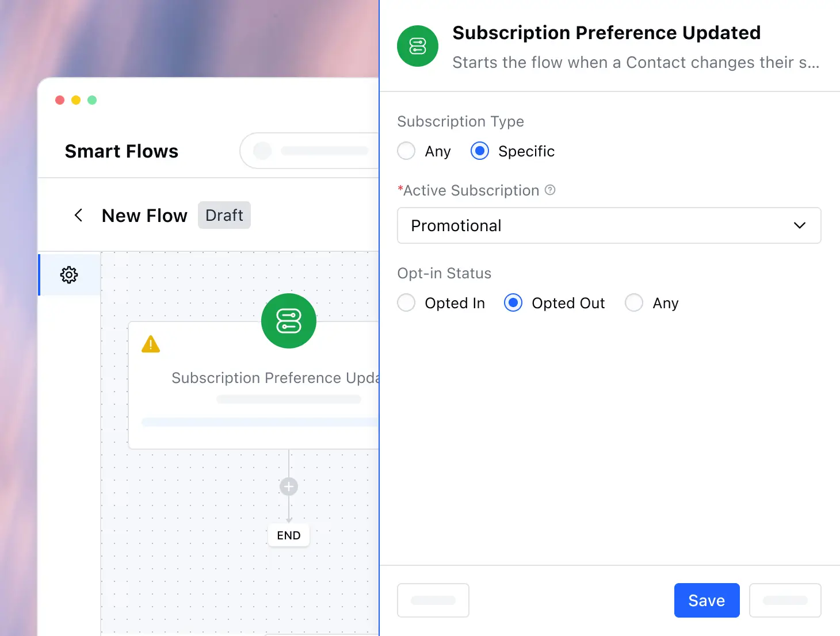Click the search field near Smart Flows

tap(310, 151)
